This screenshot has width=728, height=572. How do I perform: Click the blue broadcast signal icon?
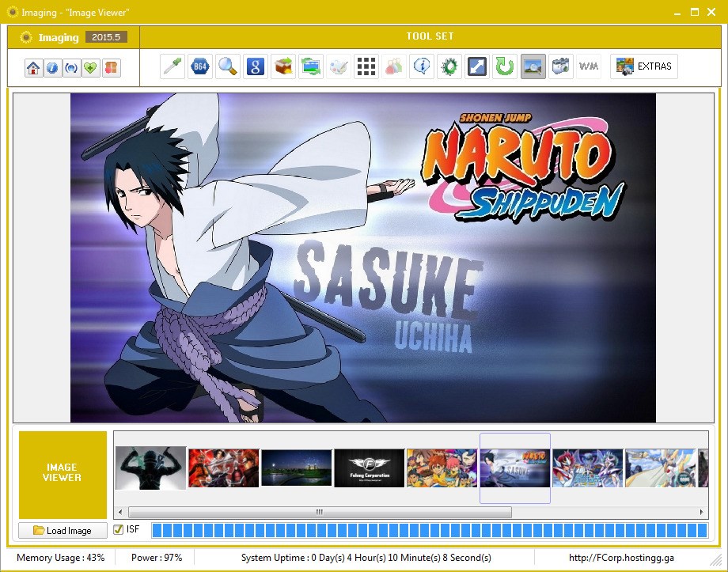tap(71, 68)
